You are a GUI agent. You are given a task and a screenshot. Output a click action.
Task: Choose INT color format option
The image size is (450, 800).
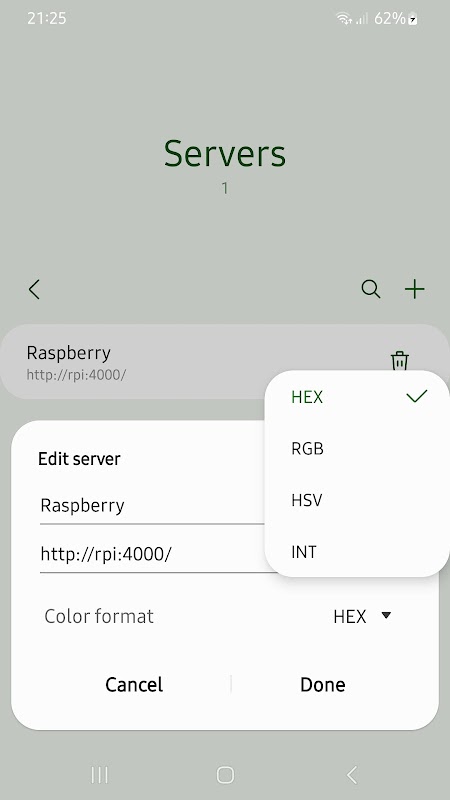coord(357,552)
